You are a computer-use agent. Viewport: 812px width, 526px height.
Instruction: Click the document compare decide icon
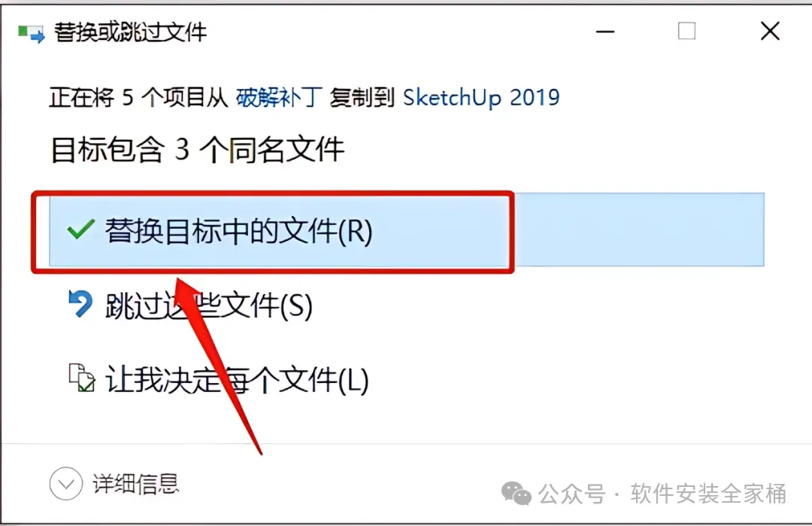pyautogui.click(x=82, y=378)
